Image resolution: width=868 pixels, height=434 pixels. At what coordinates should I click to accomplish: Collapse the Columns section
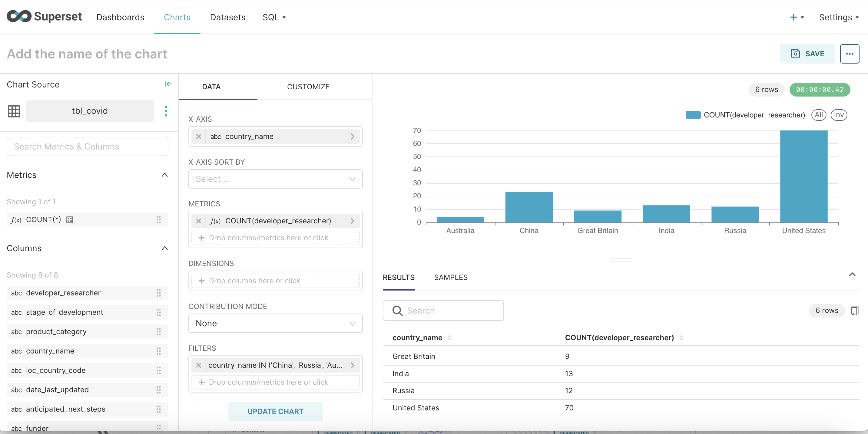(x=165, y=248)
